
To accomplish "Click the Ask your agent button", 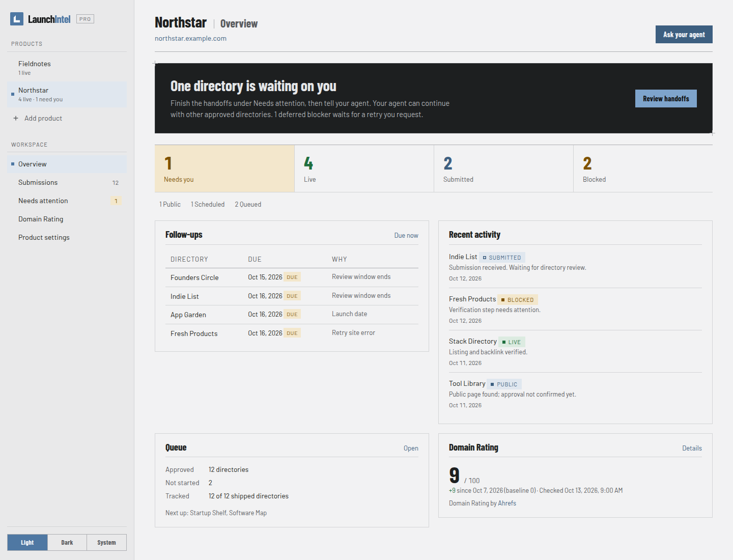I will 684,35.
